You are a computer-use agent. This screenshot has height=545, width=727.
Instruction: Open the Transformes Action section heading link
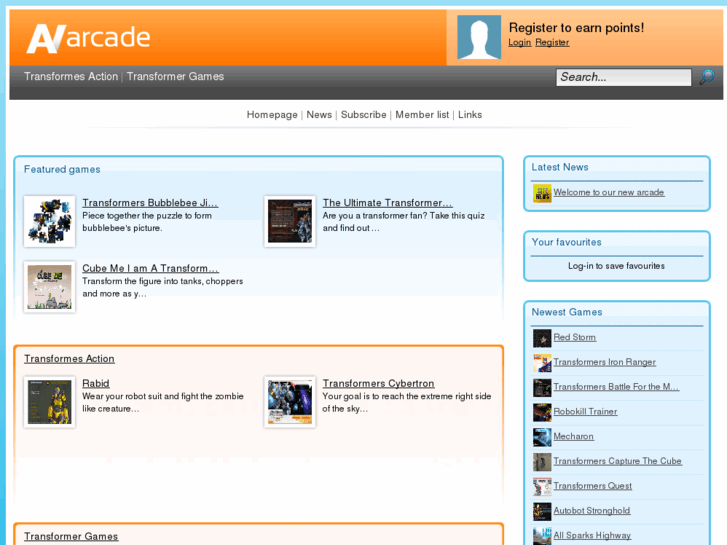(x=69, y=359)
